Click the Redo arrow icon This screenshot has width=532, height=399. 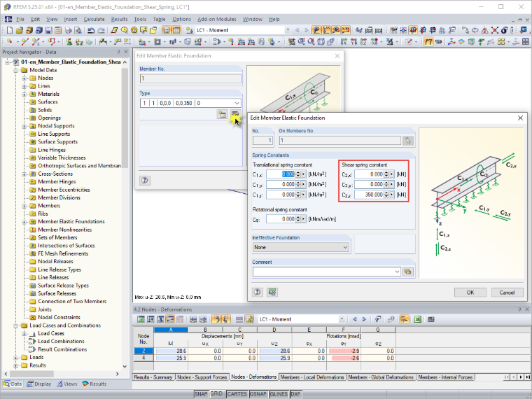tap(101, 30)
